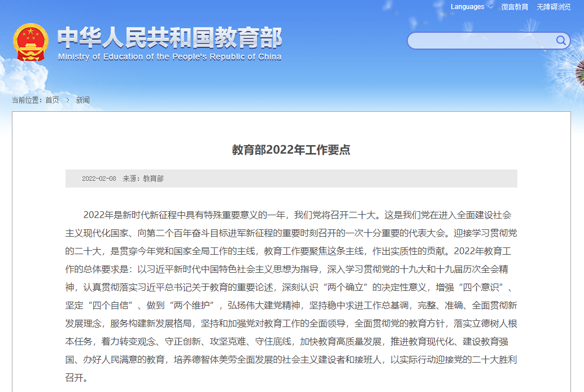
Task: Click the 中华人民共和国教育部 site title
Action: [x=170, y=38]
